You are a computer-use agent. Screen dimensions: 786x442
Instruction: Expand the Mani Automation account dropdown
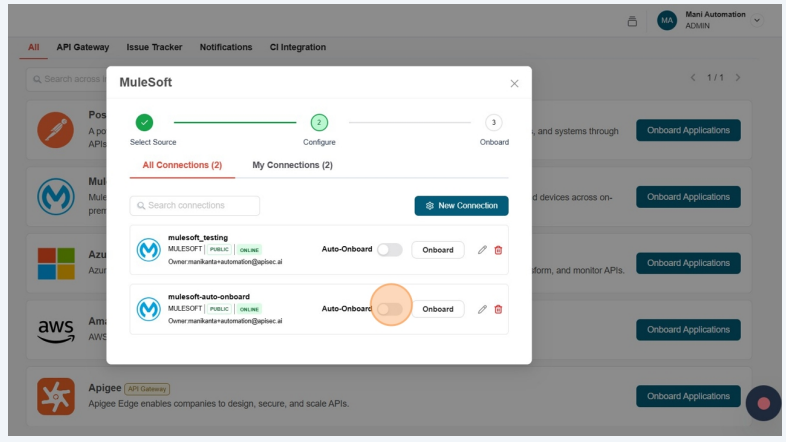click(757, 21)
